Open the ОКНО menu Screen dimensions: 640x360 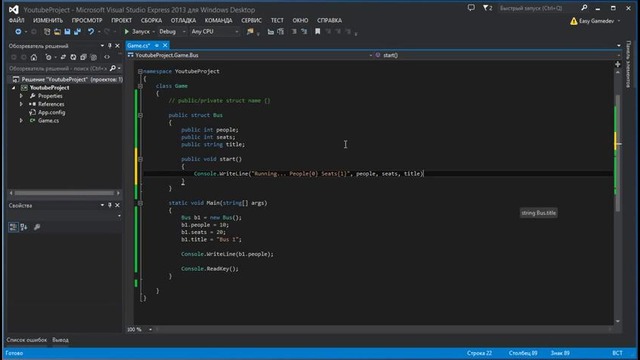click(x=300, y=20)
